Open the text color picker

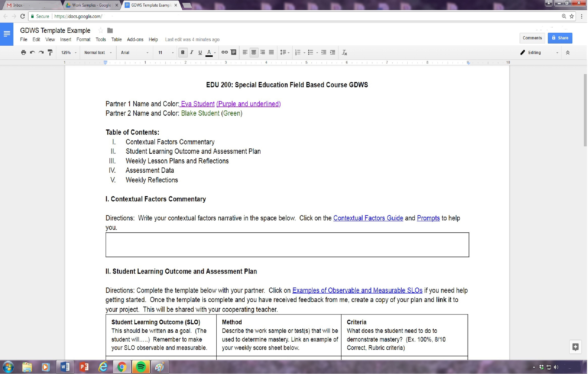click(x=209, y=52)
